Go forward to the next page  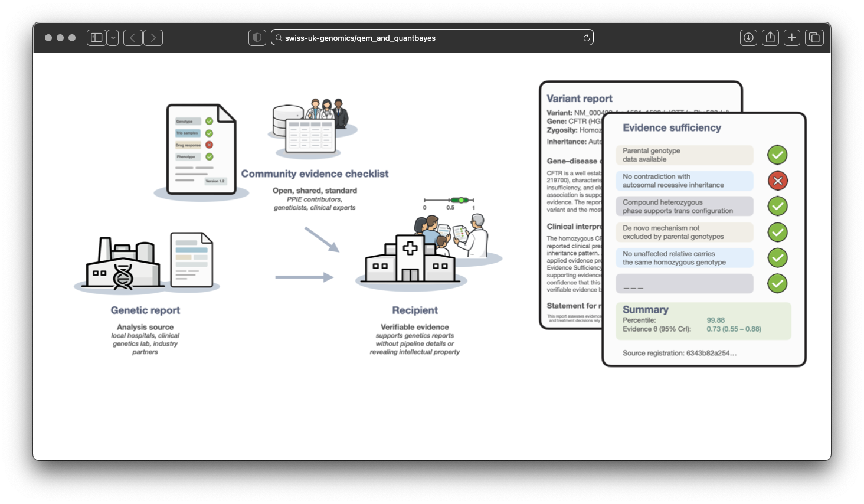[x=153, y=38]
